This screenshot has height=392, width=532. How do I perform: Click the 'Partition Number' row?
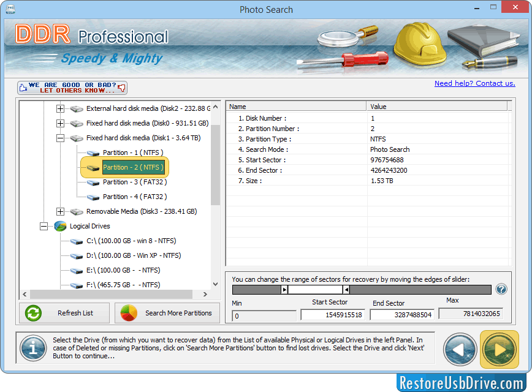click(368, 129)
